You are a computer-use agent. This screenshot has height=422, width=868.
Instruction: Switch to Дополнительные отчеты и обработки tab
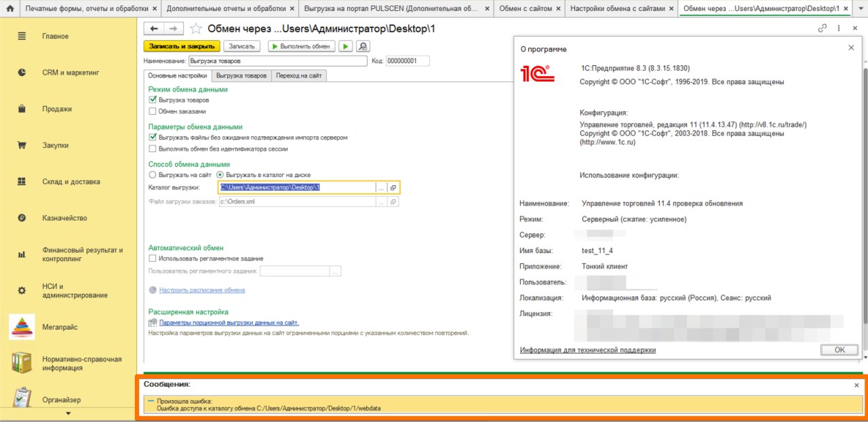(225, 9)
